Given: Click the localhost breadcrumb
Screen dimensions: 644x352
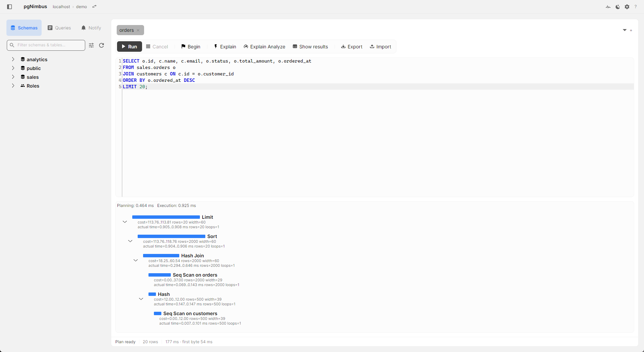Looking at the screenshot, I should coord(61,7).
